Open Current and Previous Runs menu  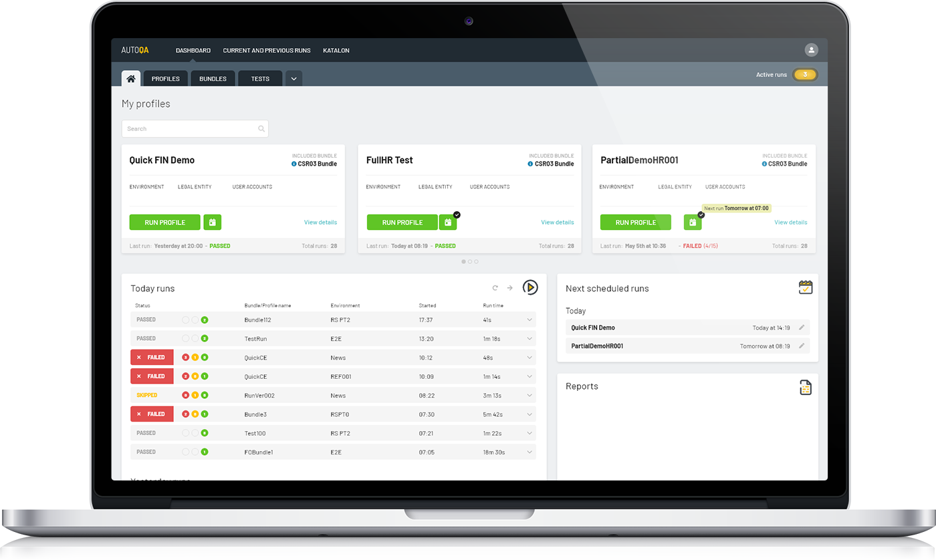click(267, 51)
